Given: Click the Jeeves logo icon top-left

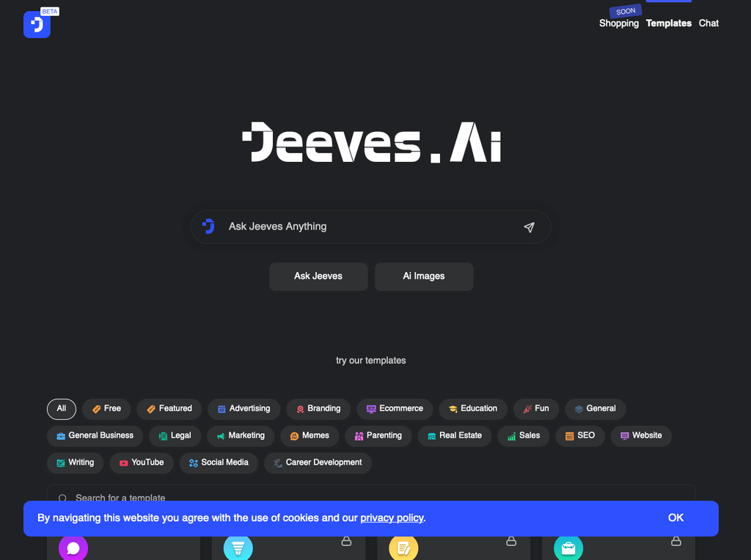Looking at the screenshot, I should point(37,24).
